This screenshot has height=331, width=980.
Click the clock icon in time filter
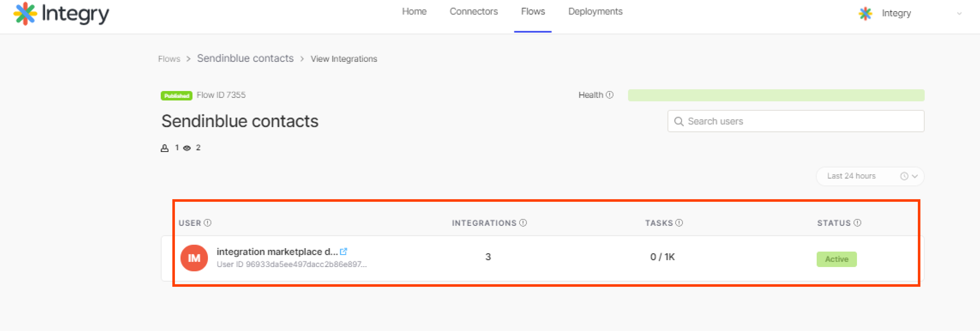point(904,176)
